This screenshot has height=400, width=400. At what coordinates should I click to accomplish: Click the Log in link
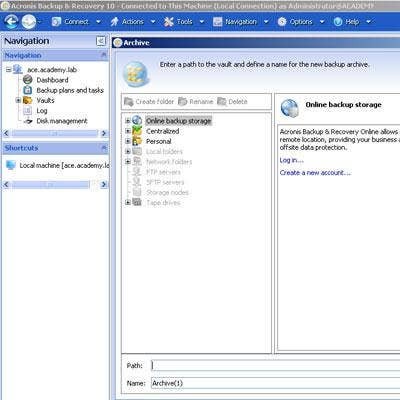click(292, 160)
